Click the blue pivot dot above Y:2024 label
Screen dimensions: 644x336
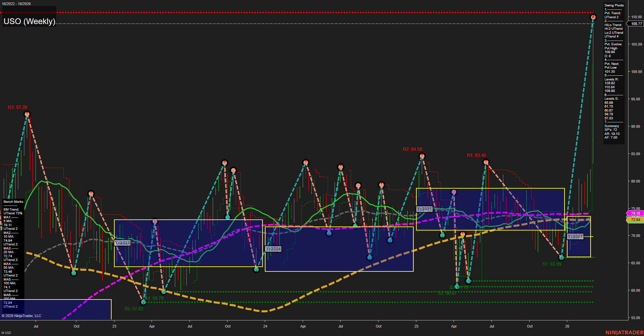click(x=328, y=233)
